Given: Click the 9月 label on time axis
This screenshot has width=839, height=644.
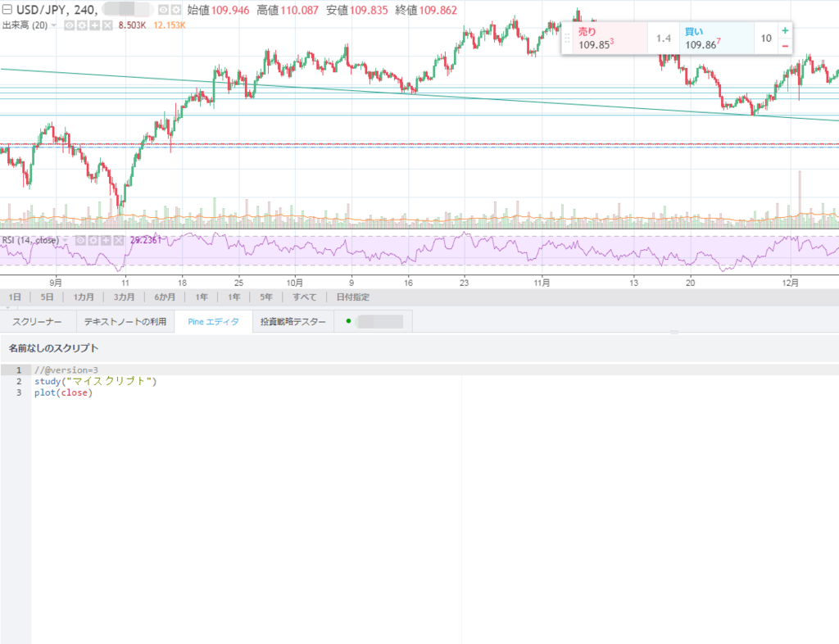Looking at the screenshot, I should point(56,283).
